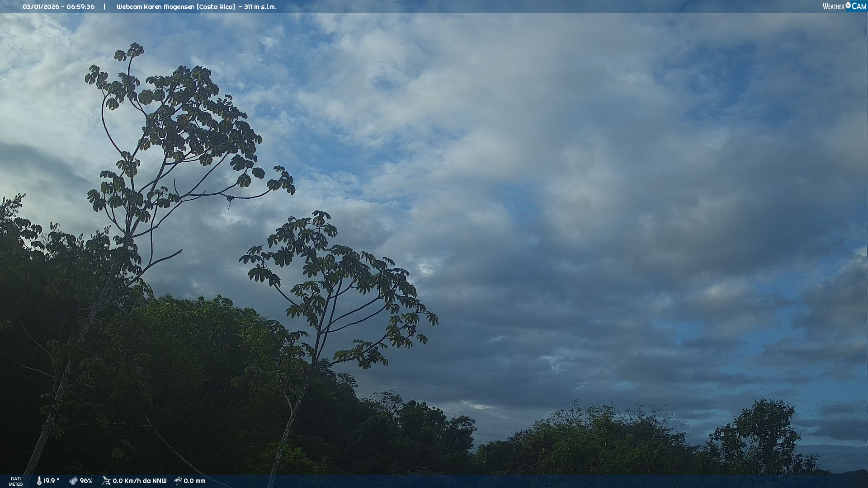Click the 0.0 mm rainfall value

194,481
